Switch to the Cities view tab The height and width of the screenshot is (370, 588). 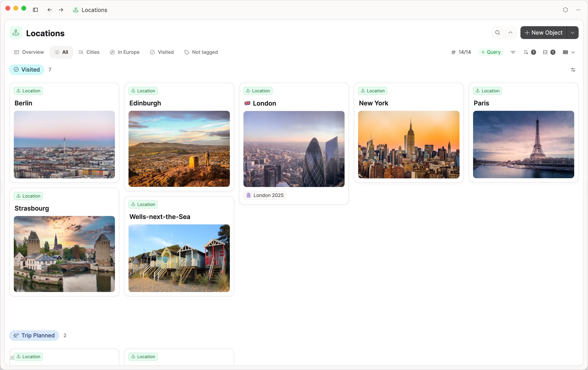pyautogui.click(x=89, y=52)
